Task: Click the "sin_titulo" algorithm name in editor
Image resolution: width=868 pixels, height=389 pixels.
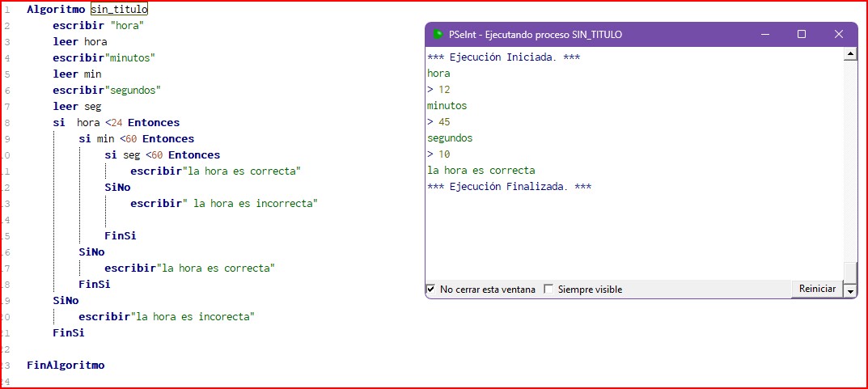Action: click(x=119, y=9)
